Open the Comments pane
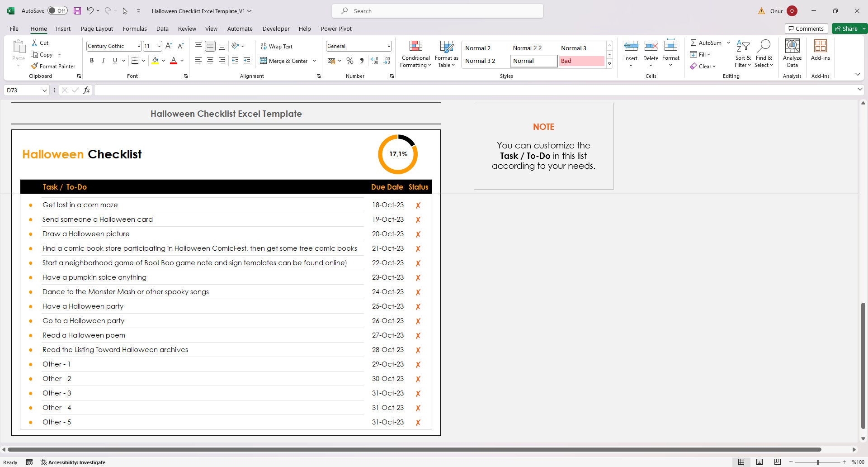The image size is (868, 467). click(x=806, y=28)
